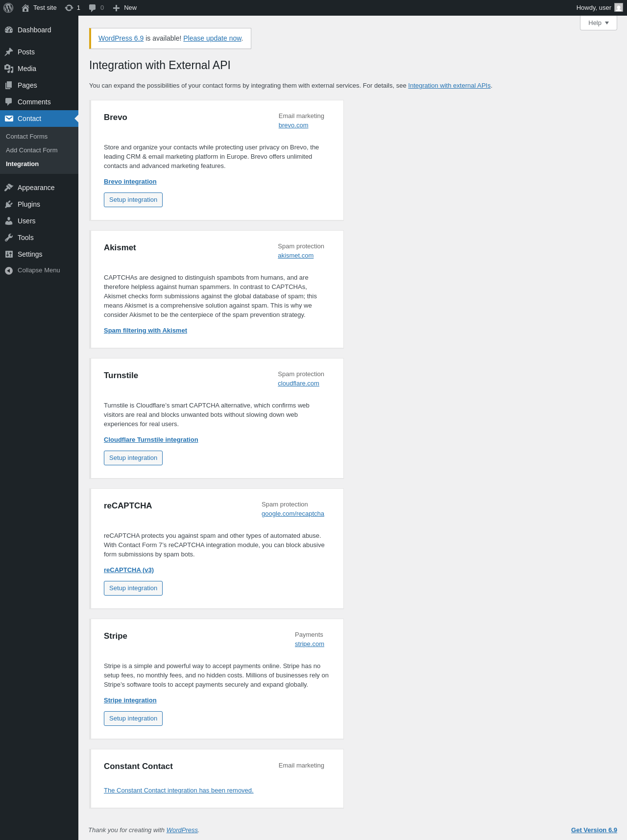Click the WordPress logo icon
The height and width of the screenshot is (840, 627).
[x=8, y=8]
